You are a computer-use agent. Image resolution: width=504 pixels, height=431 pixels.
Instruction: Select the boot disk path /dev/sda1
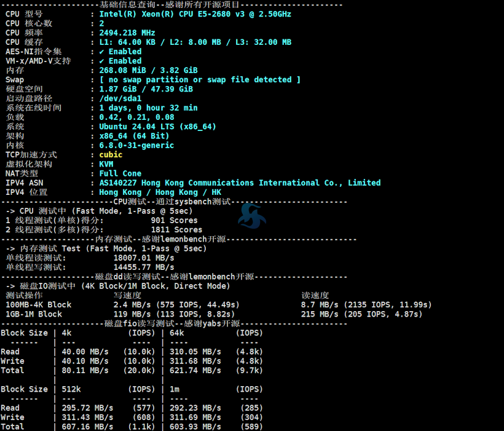pyautogui.click(x=120, y=98)
